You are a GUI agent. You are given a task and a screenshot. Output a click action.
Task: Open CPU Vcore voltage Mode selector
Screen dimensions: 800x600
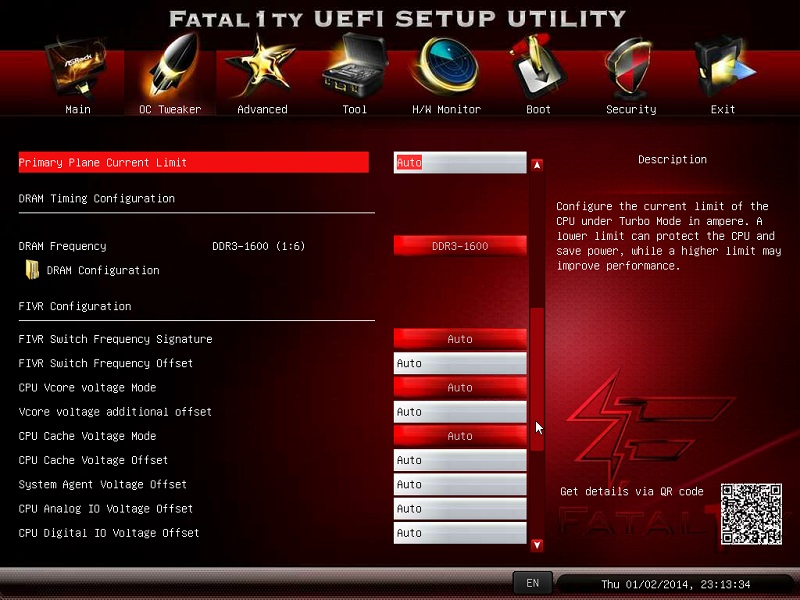coord(460,387)
